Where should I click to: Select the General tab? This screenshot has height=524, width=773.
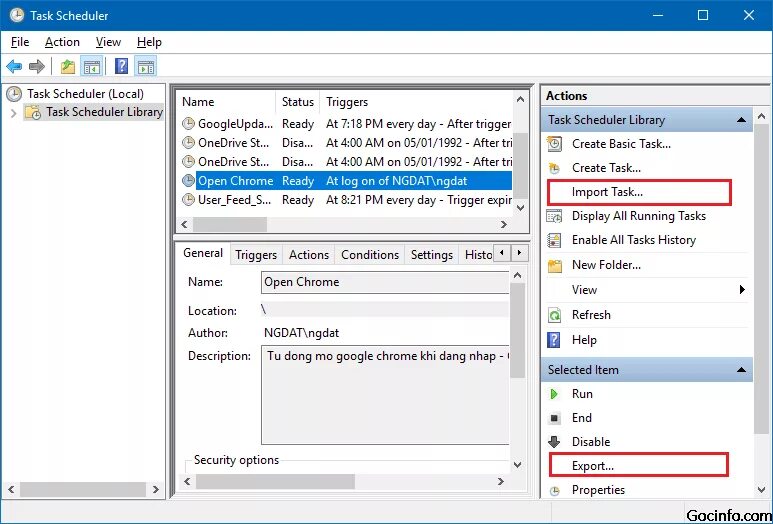tap(203, 253)
